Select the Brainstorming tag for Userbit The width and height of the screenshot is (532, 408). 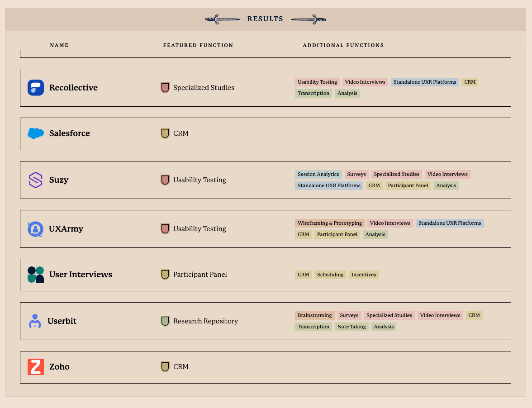point(314,315)
